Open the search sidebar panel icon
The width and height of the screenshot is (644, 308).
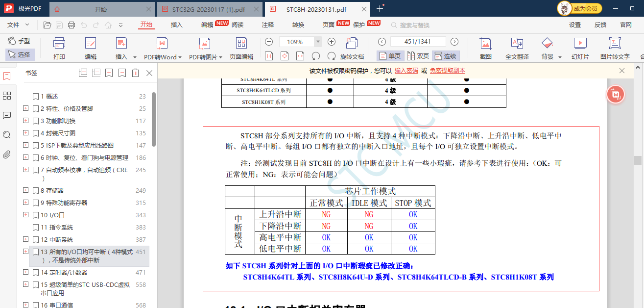pos(7,135)
